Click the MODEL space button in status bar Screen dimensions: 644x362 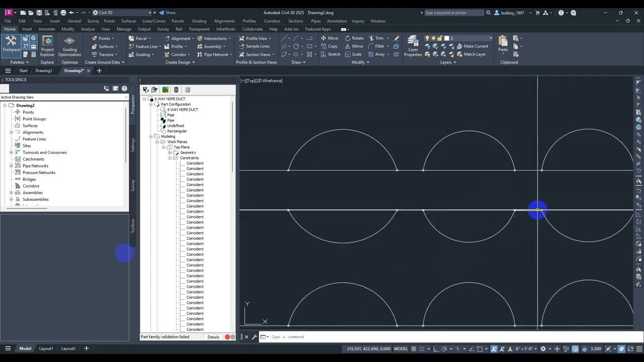pyautogui.click(x=400, y=349)
